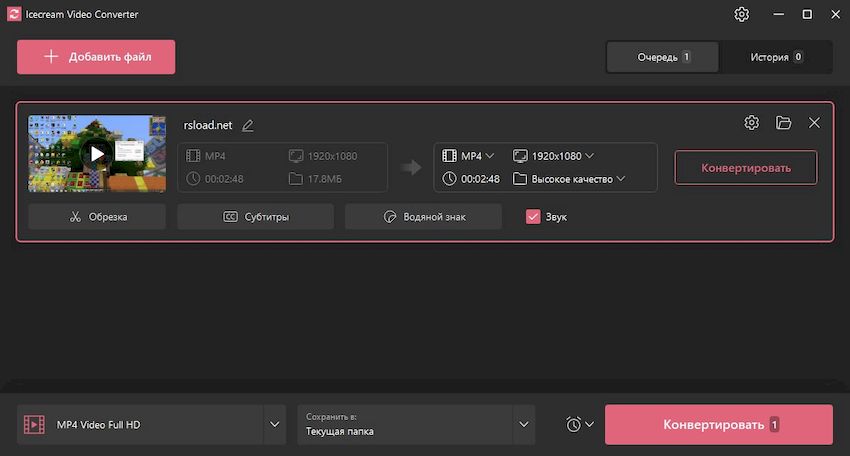Switch to История tab
The image size is (850, 456).
click(x=776, y=57)
